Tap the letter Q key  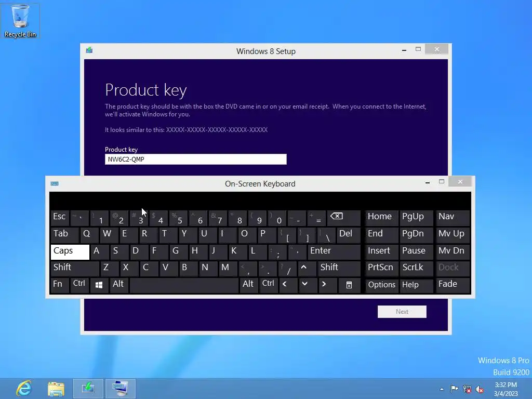tap(89, 234)
